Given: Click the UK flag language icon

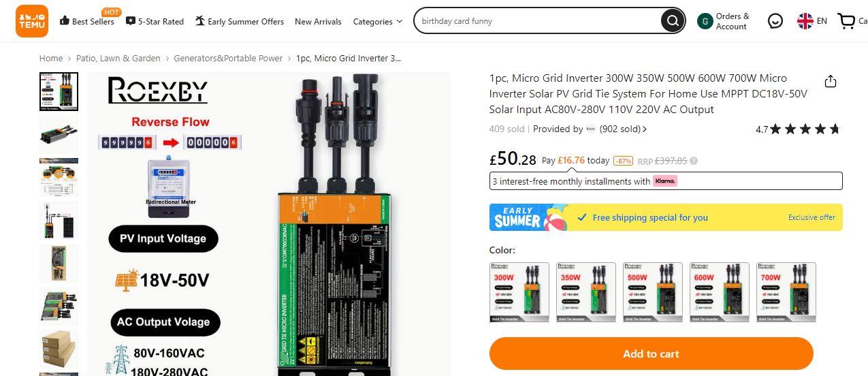Looking at the screenshot, I should (805, 21).
